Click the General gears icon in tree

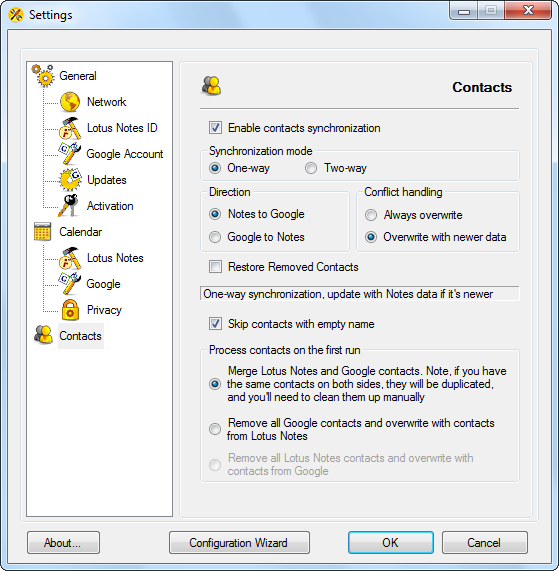(x=43, y=76)
